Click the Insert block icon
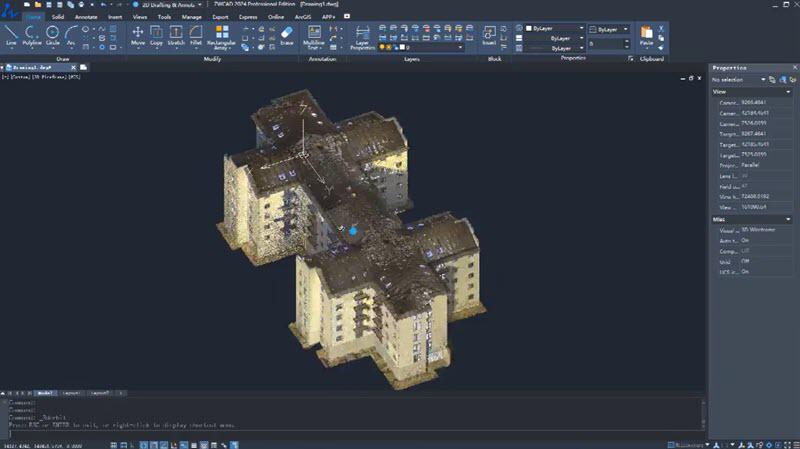 point(489,36)
